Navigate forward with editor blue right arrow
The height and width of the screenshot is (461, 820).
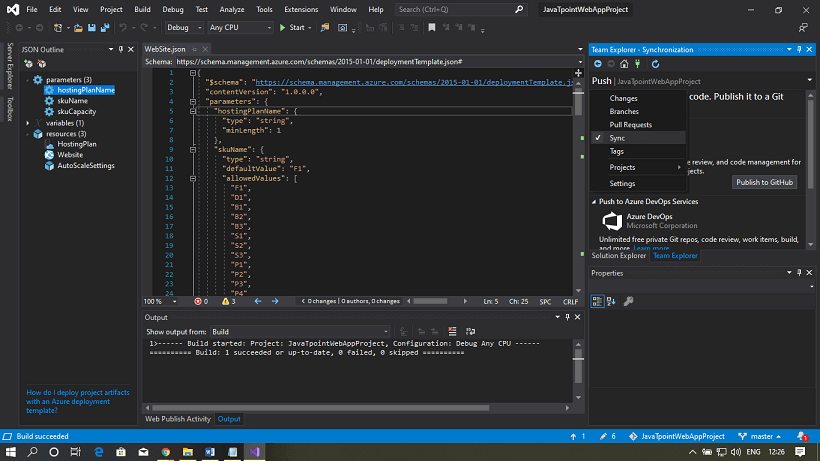pos(275,301)
